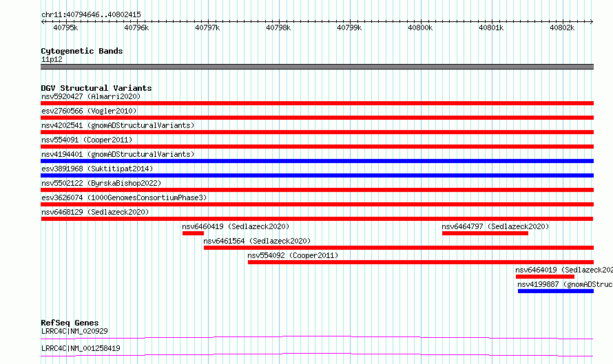Click the gray 11p12 cytogenetic band bar
Viewport: 613px width, 364px height.
point(317,67)
